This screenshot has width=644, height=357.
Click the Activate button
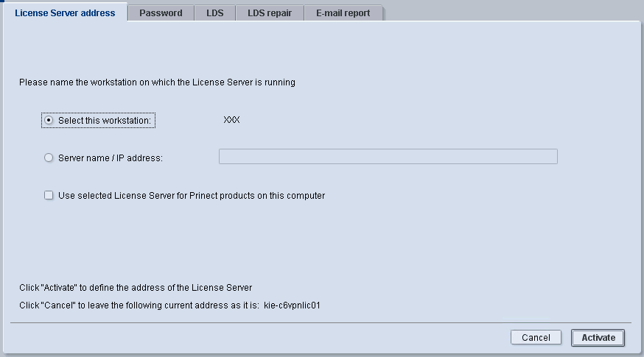[598, 338]
